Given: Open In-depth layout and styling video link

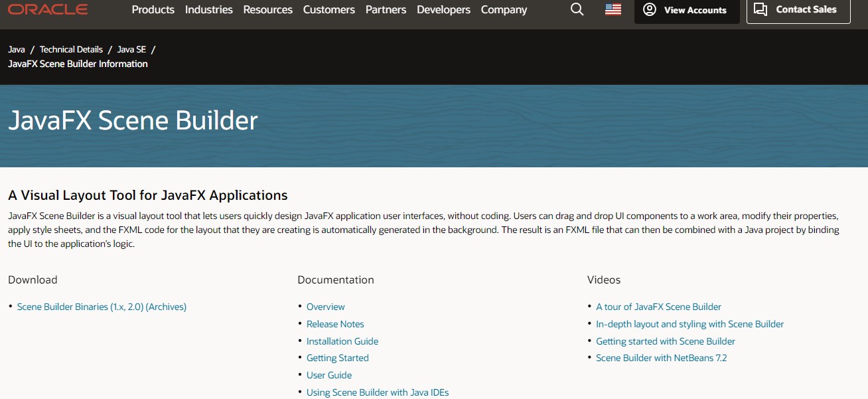Looking at the screenshot, I should point(690,324).
